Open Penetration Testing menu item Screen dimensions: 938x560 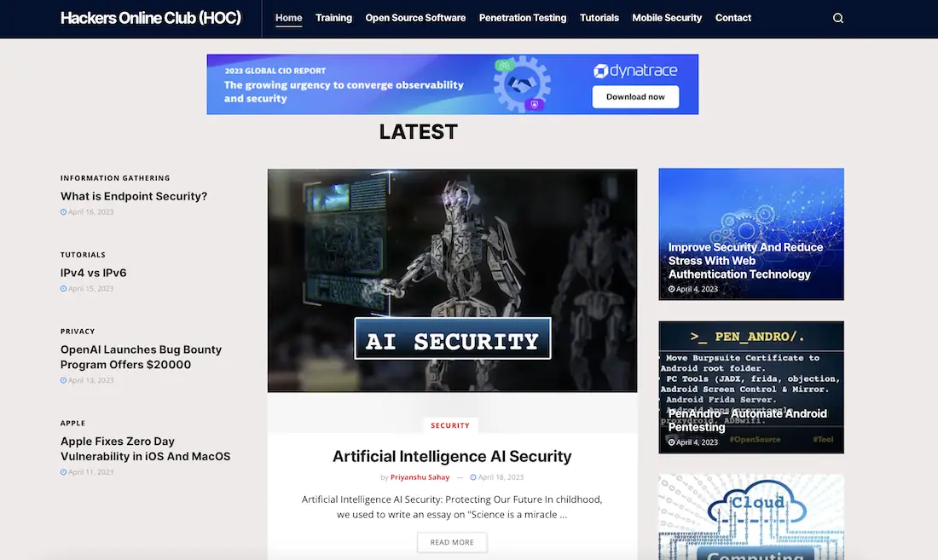point(522,18)
